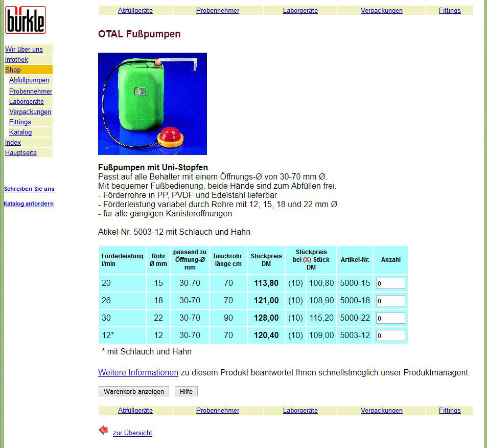Image resolution: width=487 pixels, height=448 pixels.
Task: Click the Förderleistung l/min column header
Action: point(122,260)
